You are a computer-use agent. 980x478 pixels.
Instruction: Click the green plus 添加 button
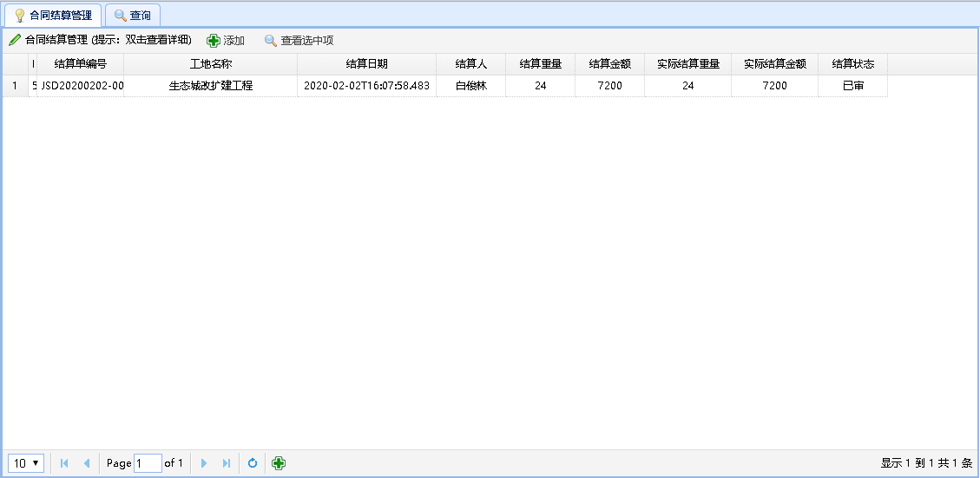click(226, 41)
